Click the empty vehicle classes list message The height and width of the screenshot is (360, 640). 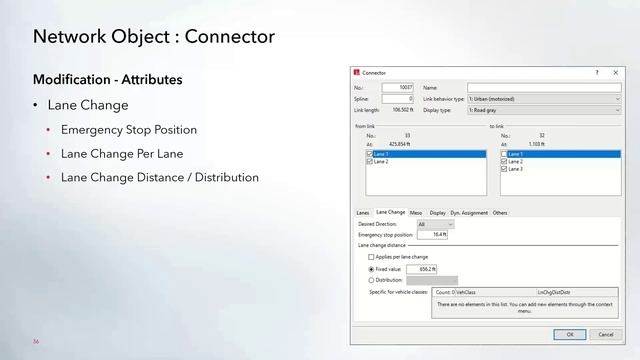[524, 307]
